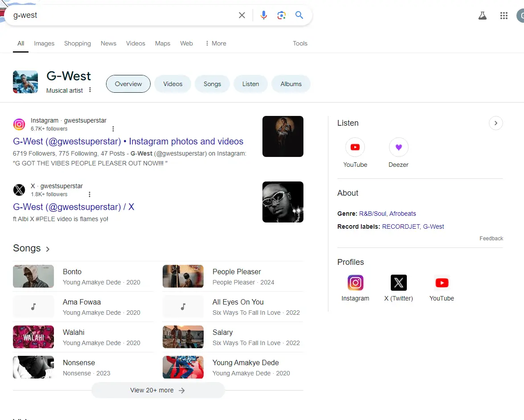Open Google Lens image search icon
Image resolution: width=524 pixels, height=420 pixels.
282,15
